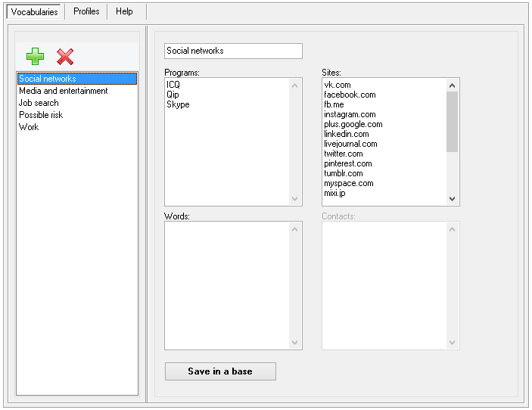Select the Vocabularies tab
The image size is (532, 410).
(x=34, y=12)
